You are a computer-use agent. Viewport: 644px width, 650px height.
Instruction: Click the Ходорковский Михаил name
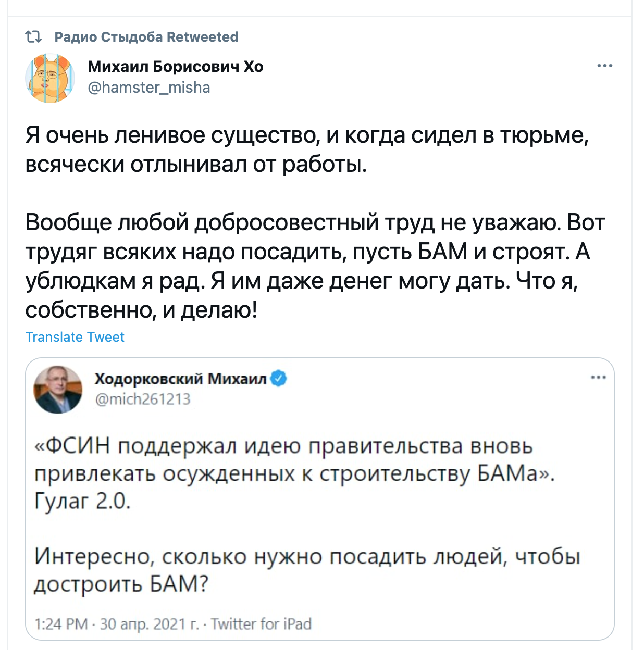(181, 379)
